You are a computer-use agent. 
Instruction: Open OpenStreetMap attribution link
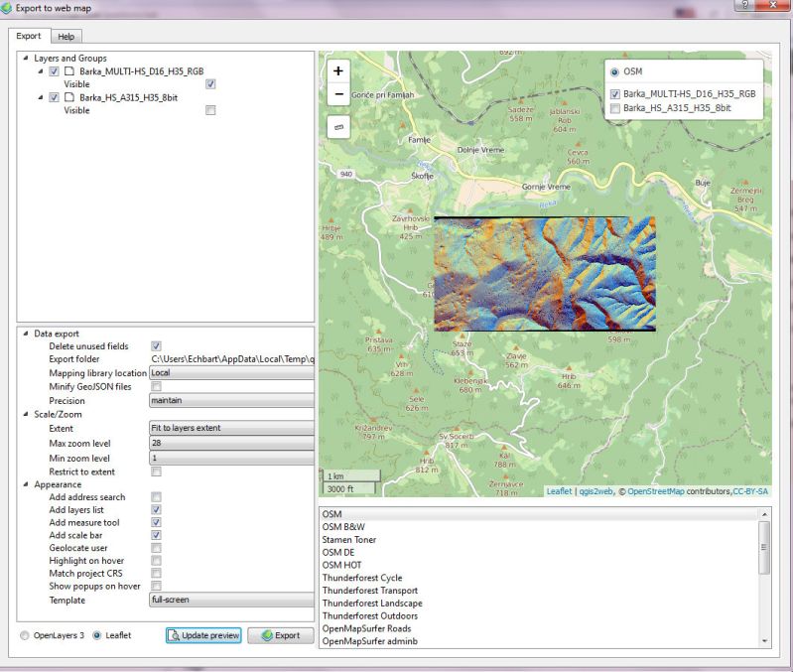(655, 491)
